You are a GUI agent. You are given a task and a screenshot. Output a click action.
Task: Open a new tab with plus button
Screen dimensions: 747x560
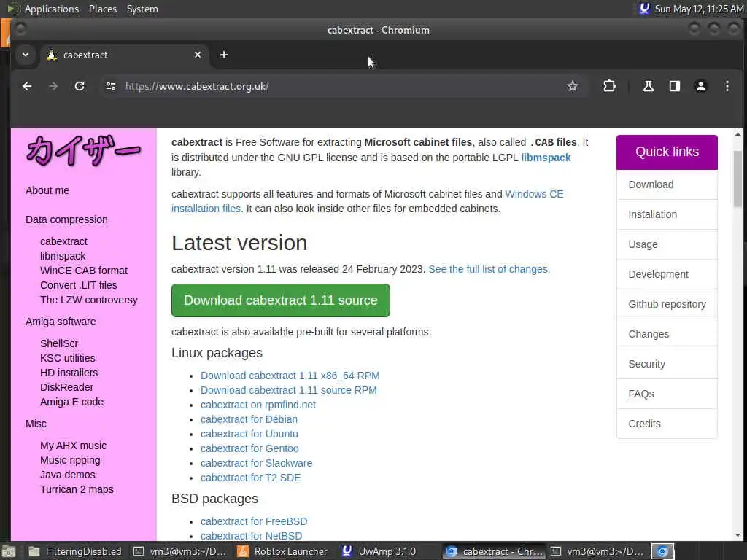[x=223, y=55]
